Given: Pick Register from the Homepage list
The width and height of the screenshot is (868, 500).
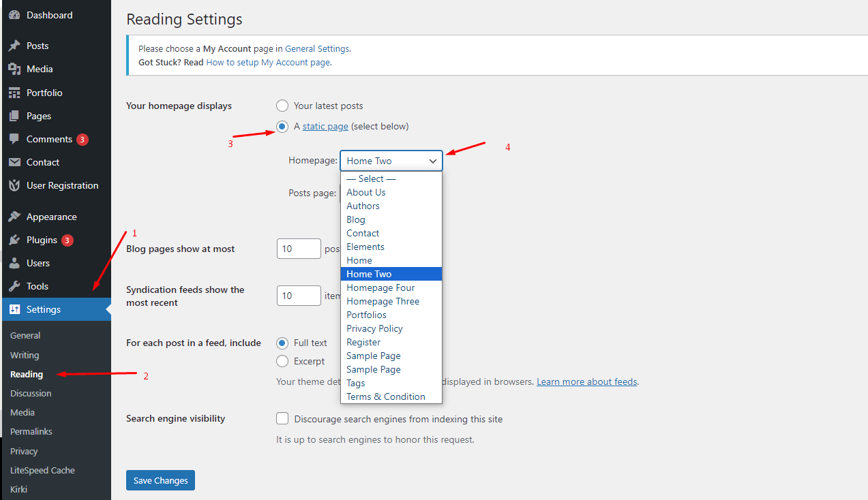Looking at the screenshot, I should (391, 342).
